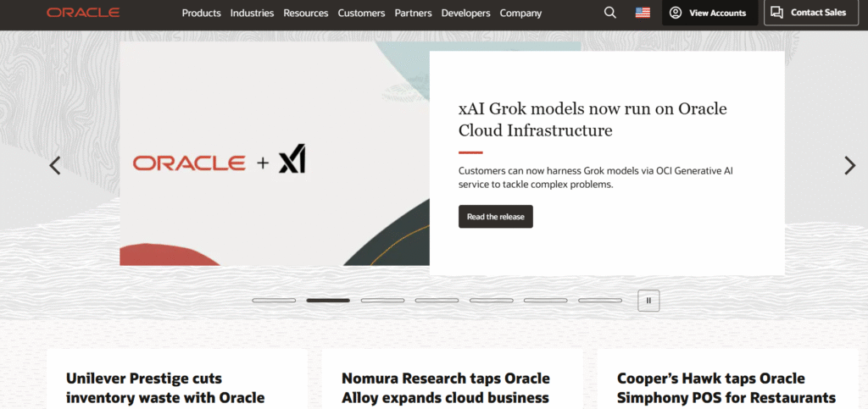
Task: Click the Oracle logo in header
Action: 83,13
